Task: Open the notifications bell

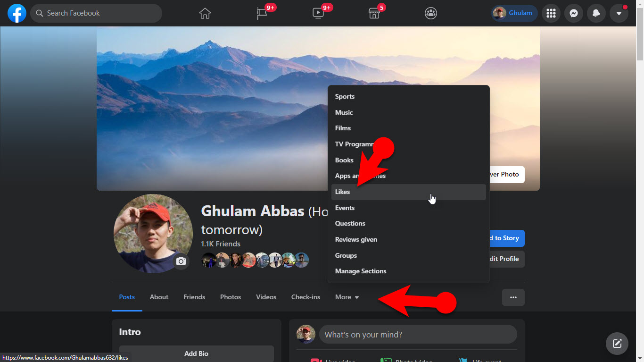Action: 596,13
